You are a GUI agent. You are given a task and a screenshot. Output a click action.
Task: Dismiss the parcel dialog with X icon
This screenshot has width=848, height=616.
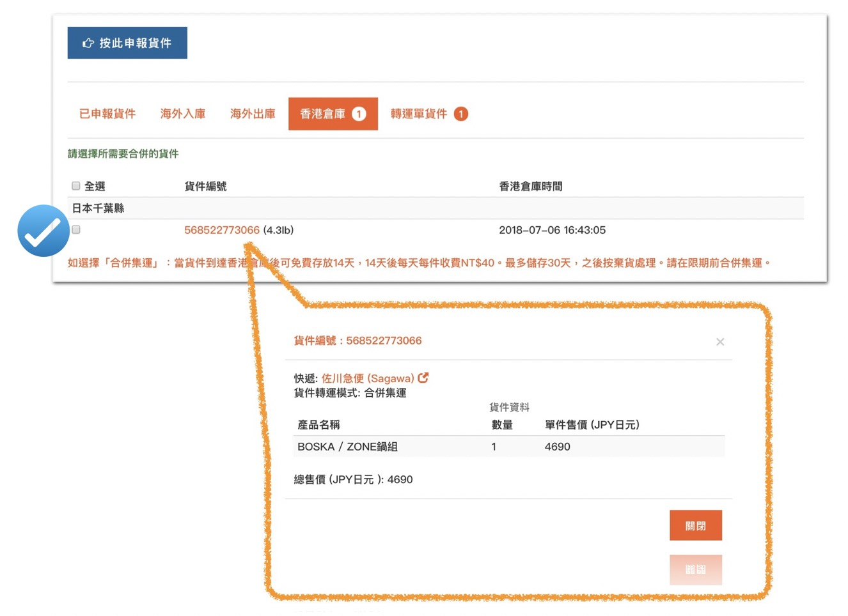pyautogui.click(x=720, y=342)
